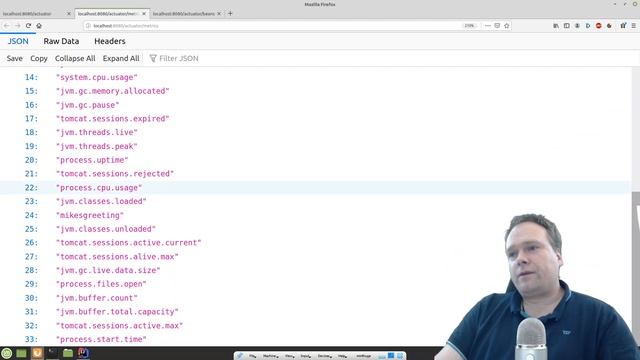Select the "mikesgreeting" metric entry

coord(90,216)
